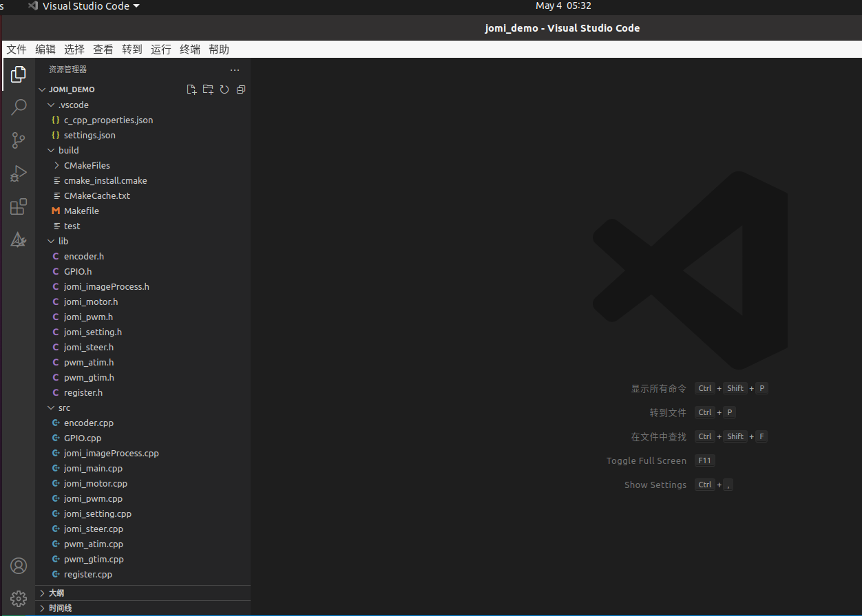This screenshot has height=616, width=862.
Task: Open register.h file
Action: [143, 392]
